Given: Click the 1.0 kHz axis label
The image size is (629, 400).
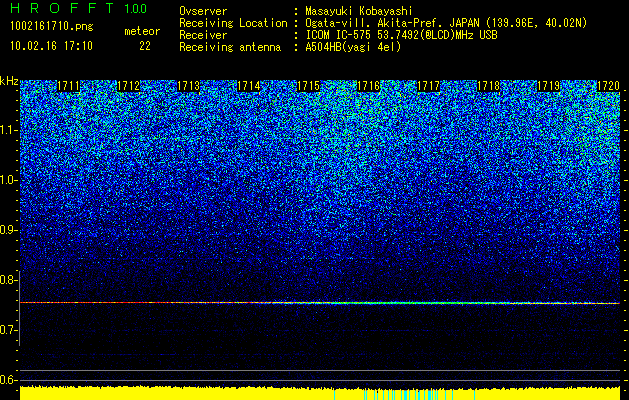Looking at the screenshot, I should pos(8,180).
